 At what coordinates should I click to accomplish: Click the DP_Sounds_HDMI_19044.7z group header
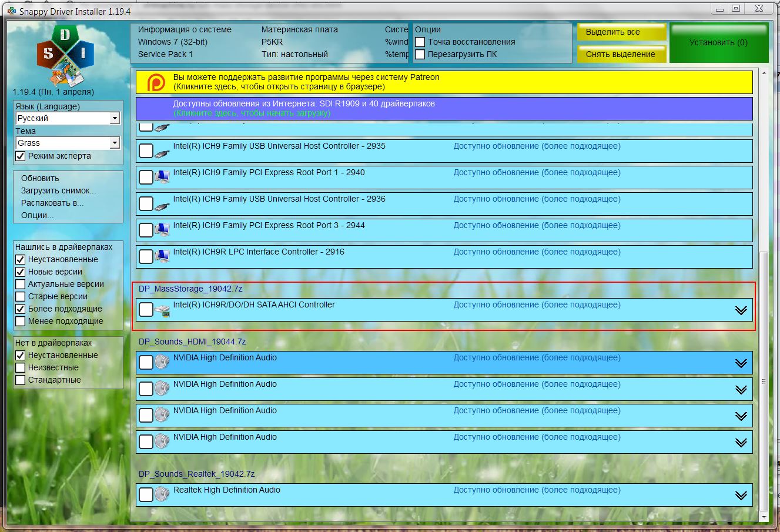(192, 342)
